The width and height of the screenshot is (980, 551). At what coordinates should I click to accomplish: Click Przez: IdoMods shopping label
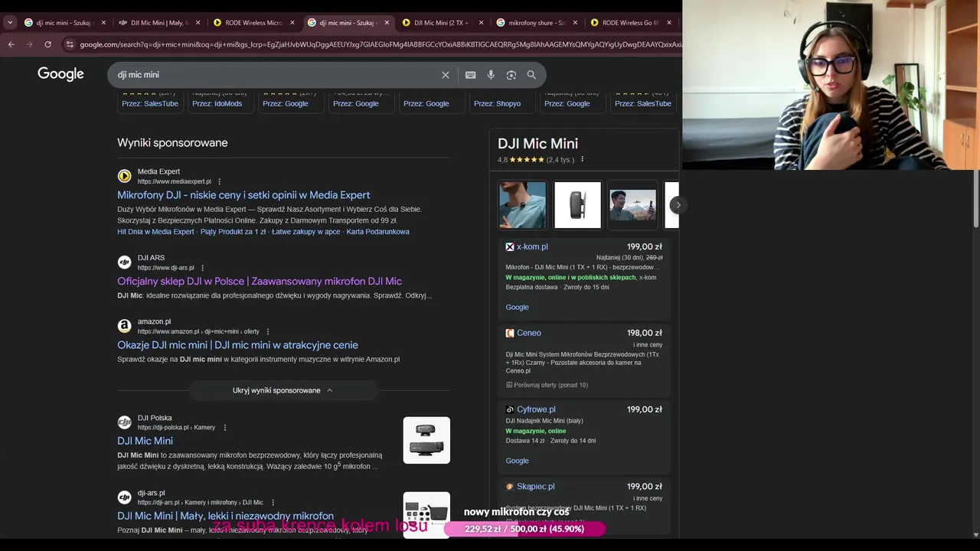coord(217,103)
